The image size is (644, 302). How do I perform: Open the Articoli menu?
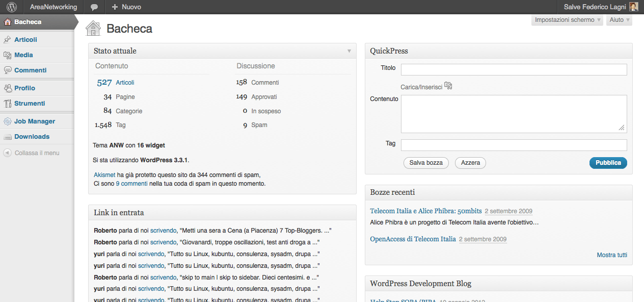tap(37, 39)
